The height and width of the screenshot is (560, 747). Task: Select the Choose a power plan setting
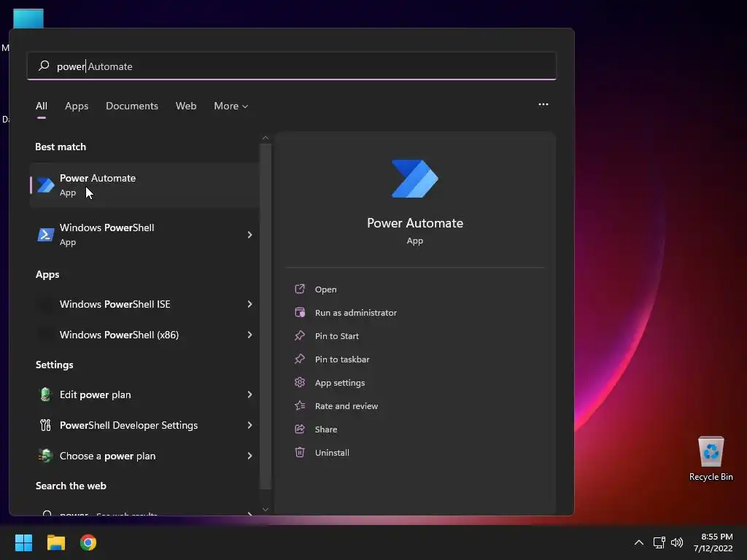(144, 456)
